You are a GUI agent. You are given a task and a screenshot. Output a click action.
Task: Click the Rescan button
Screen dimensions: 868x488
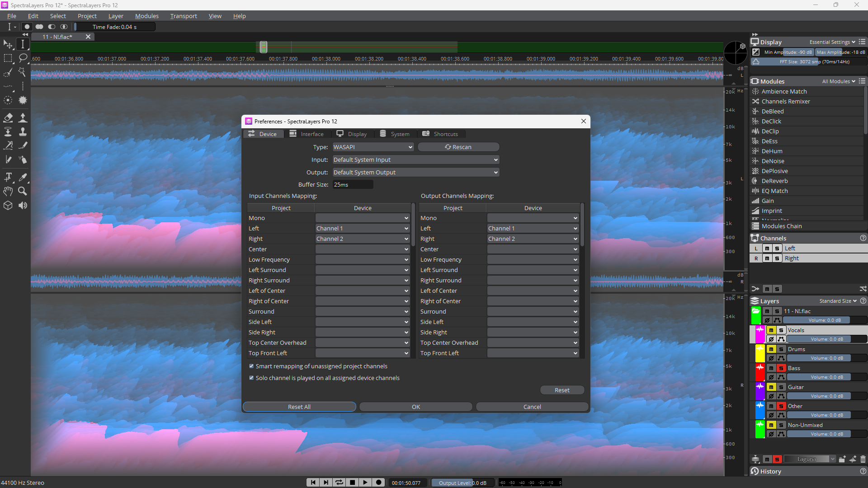(x=458, y=147)
